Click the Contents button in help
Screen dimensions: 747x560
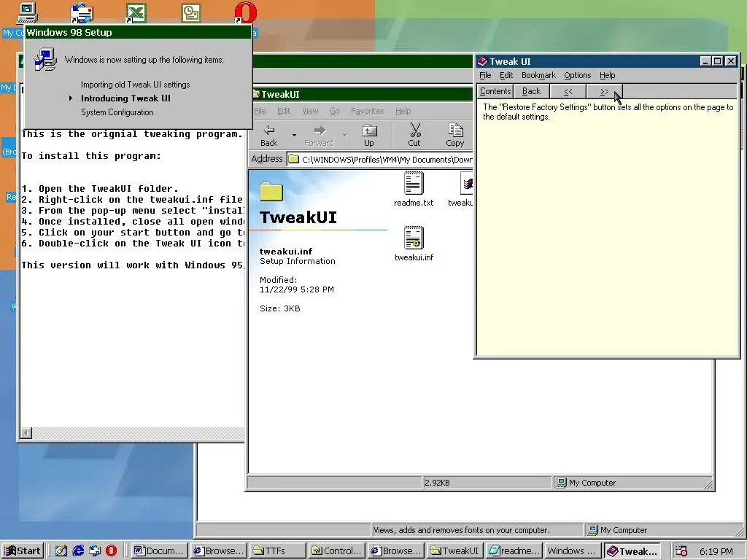[495, 91]
